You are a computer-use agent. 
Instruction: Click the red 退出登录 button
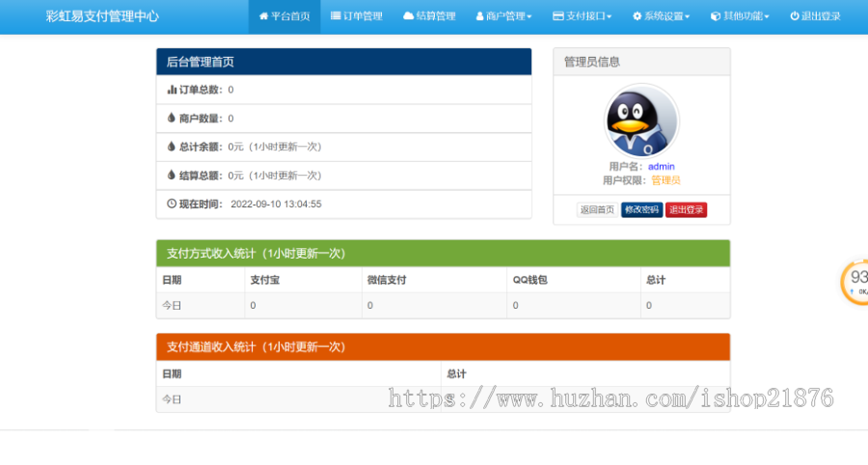(x=686, y=209)
